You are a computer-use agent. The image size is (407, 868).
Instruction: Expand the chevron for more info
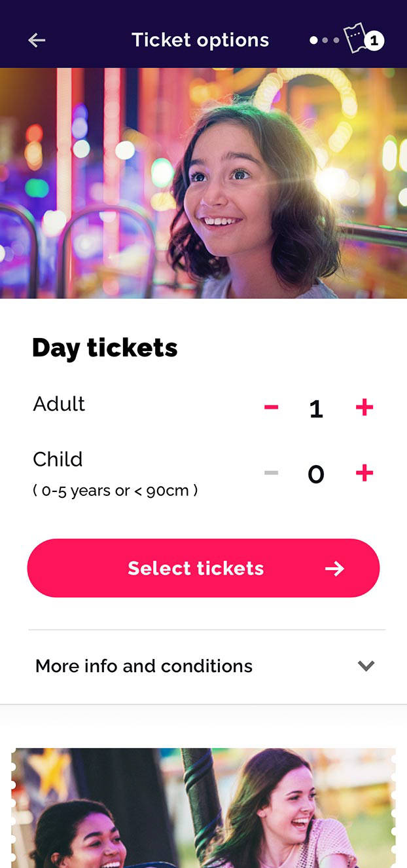[366, 666]
